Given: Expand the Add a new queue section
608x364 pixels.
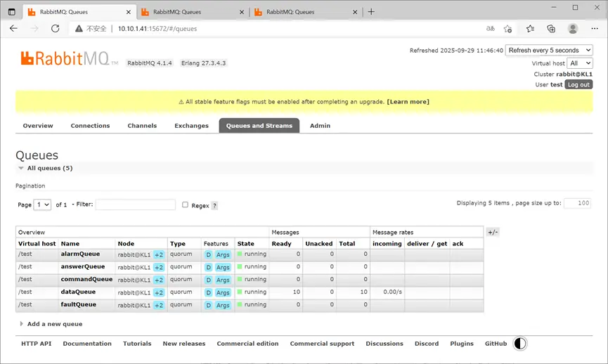Looking at the screenshot, I should (x=54, y=324).
